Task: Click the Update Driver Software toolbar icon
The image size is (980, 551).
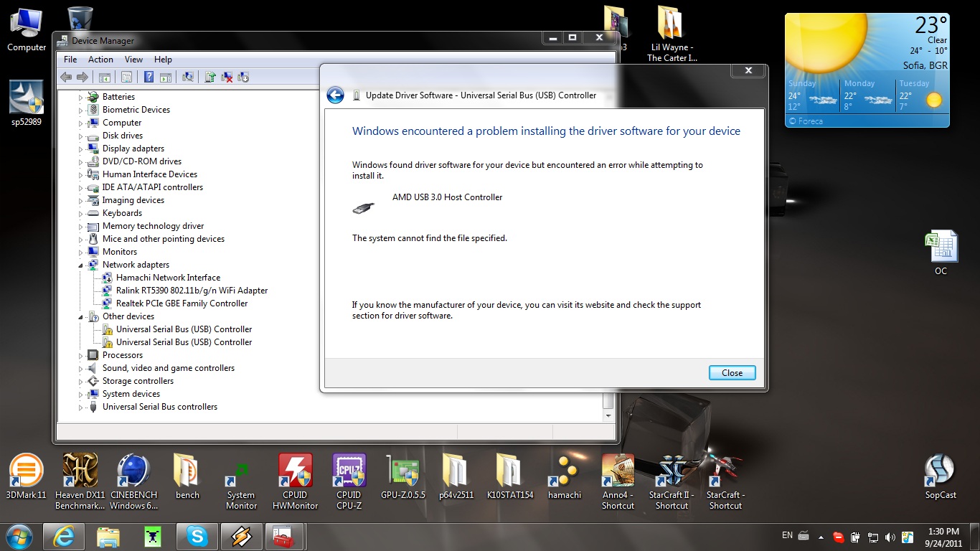Action: [210, 77]
